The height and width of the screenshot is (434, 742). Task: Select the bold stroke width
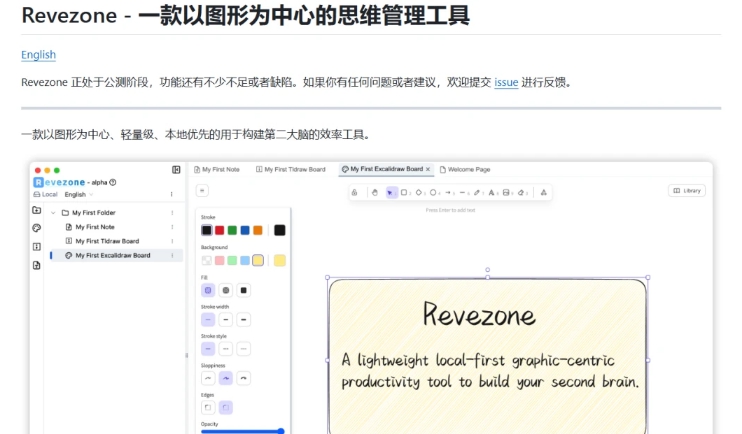click(226, 320)
